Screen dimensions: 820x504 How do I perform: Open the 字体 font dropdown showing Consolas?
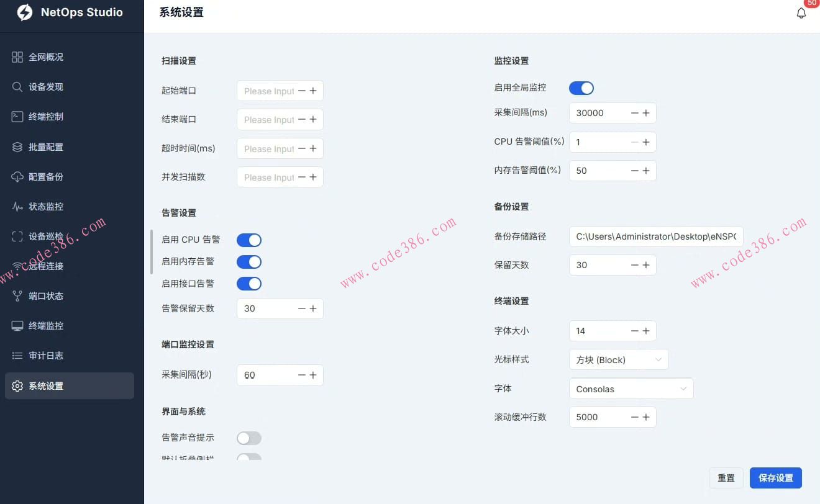pos(631,388)
